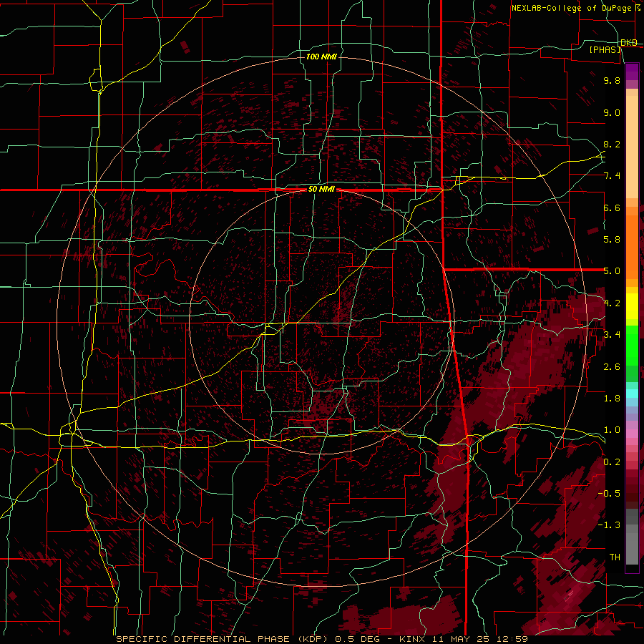This screenshot has width=644, height=644.
Task: Click the 11 MAY 25 date in the caption
Action: pos(462,639)
